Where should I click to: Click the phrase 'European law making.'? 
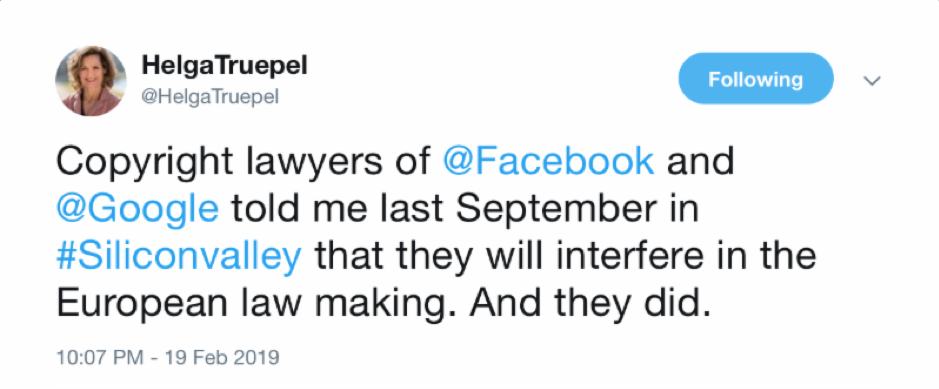pyautogui.click(x=257, y=304)
